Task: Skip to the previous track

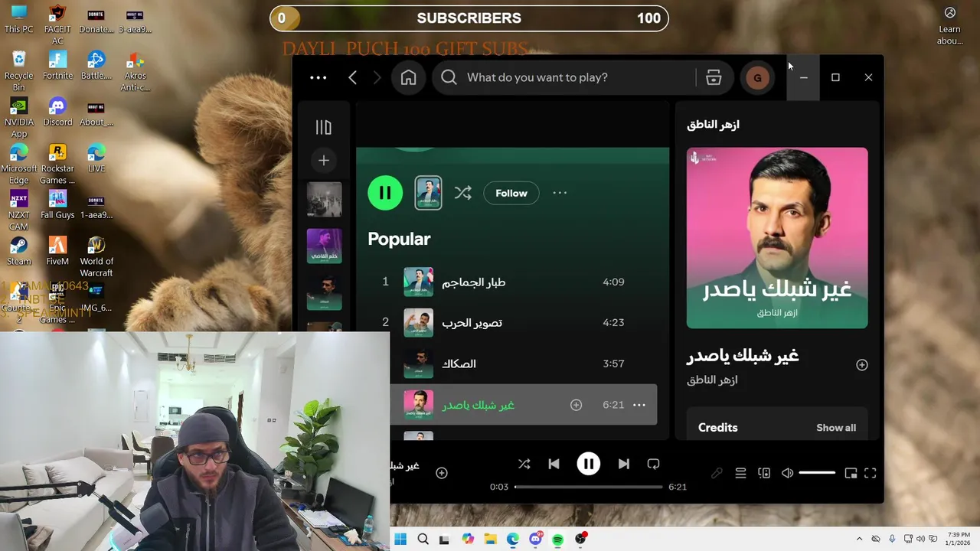Action: (x=554, y=464)
